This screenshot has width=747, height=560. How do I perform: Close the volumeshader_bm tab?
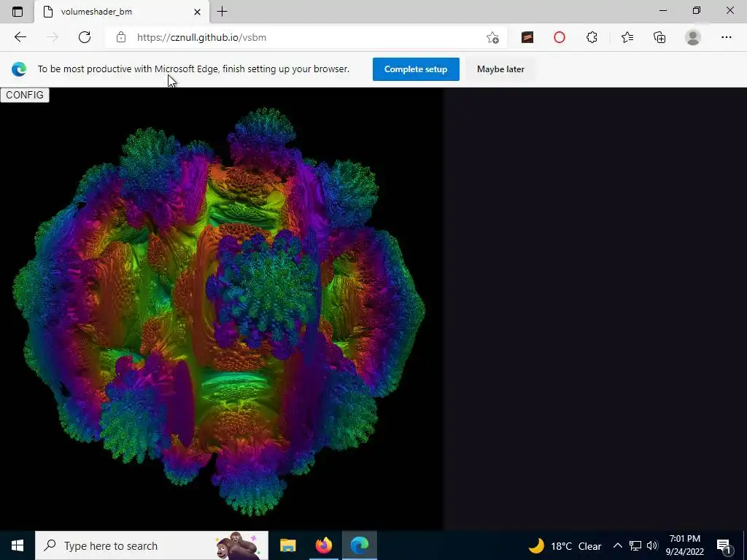click(197, 12)
